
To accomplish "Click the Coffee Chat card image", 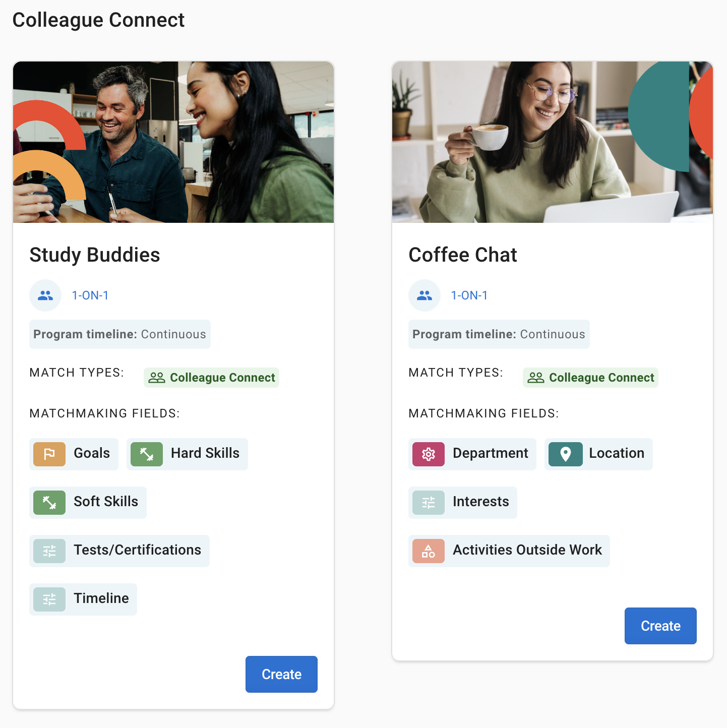I will pyautogui.click(x=552, y=142).
